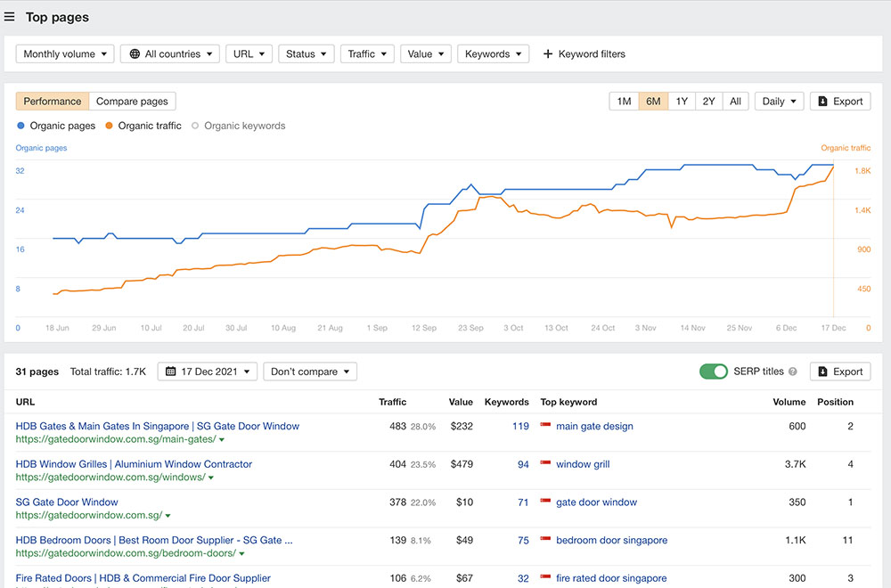Screen dimensions: 891x588
Task: Toggle the blue Organic pages legend dot
Action: point(20,127)
